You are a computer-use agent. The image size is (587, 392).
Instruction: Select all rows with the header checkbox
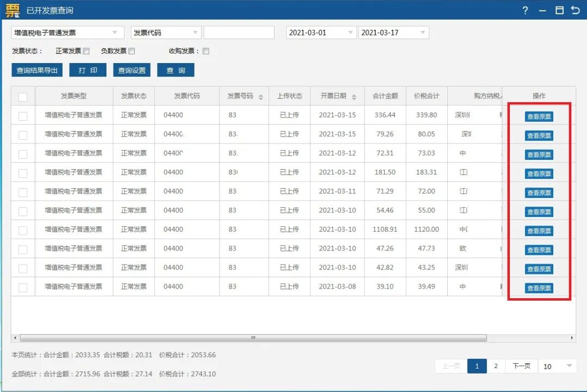point(22,96)
